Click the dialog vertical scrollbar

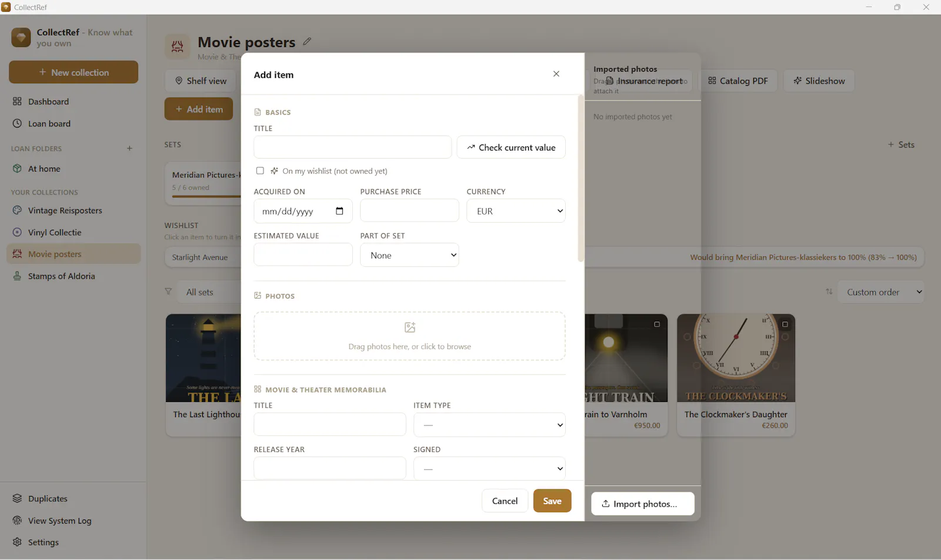click(x=580, y=178)
